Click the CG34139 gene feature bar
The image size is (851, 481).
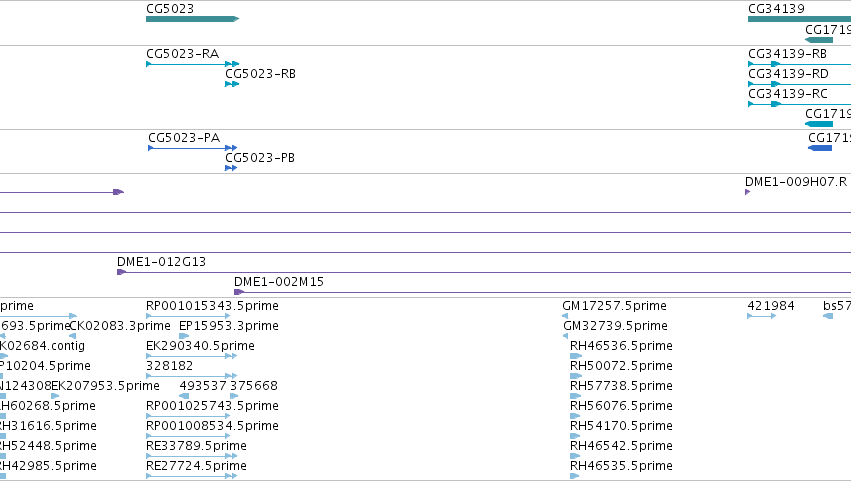[799, 19]
